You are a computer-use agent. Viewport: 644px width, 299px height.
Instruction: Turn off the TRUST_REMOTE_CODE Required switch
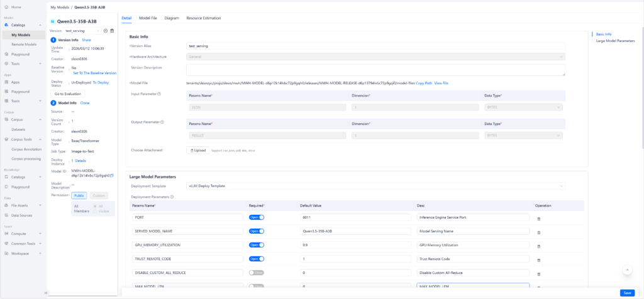257,259
